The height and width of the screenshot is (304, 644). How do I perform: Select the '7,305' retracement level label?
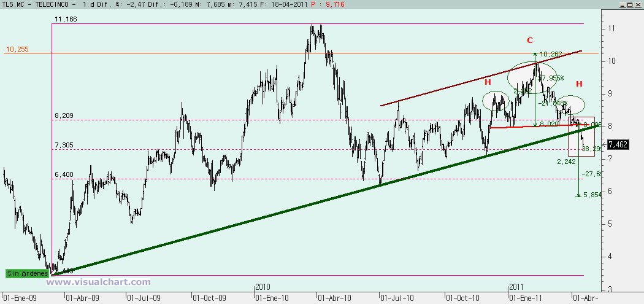[64, 145]
